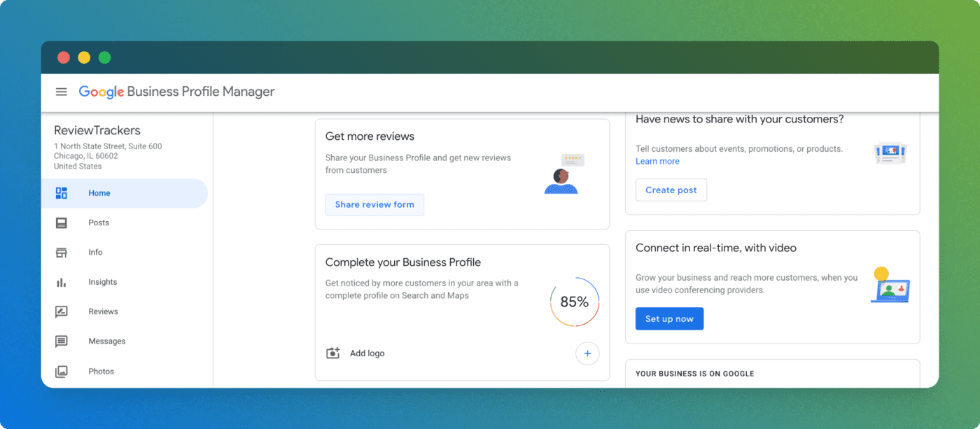
Task: Click the Posts icon in sidebar
Action: [62, 223]
